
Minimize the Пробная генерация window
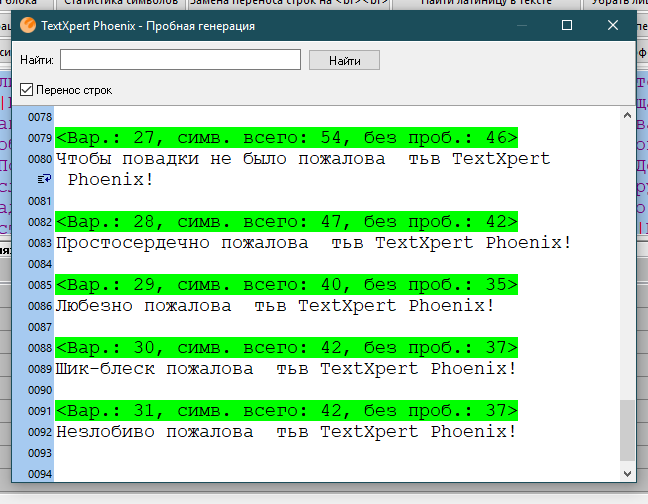point(522,25)
